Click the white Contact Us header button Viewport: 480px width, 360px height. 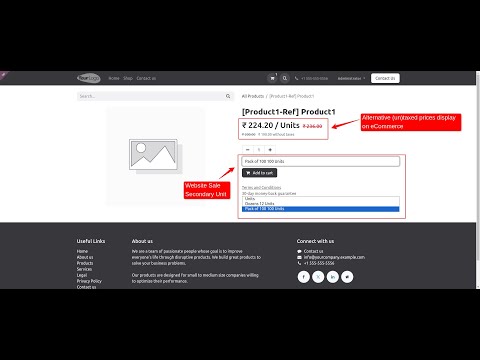385,78
